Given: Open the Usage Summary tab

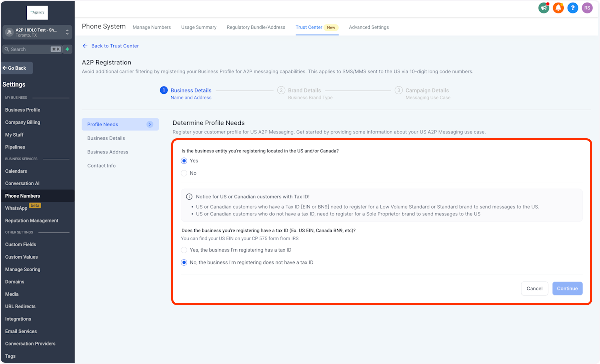Looking at the screenshot, I should [x=199, y=27].
